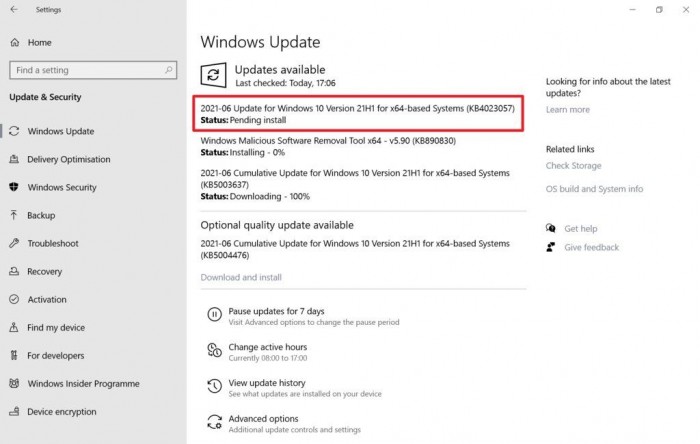Click the 'Status: Downloading - 100%' text
The width and height of the screenshot is (700, 444).
coord(255,196)
